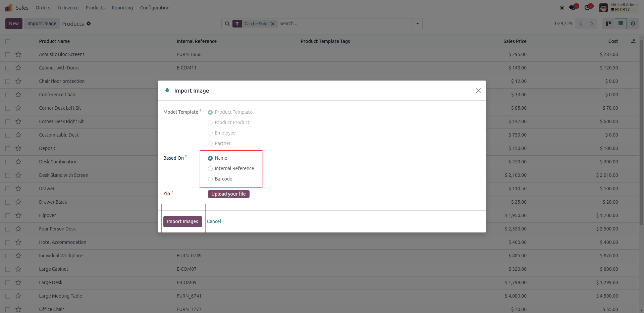Click the bug icon in the dialog header
This screenshot has width=644, height=313.
coord(167,90)
